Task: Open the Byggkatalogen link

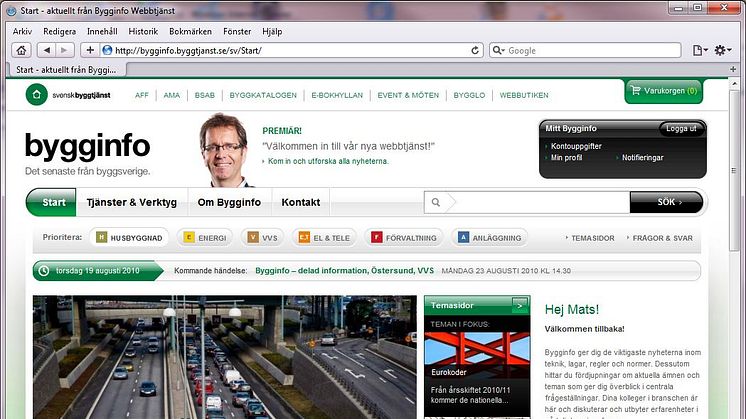Action: pos(263,95)
